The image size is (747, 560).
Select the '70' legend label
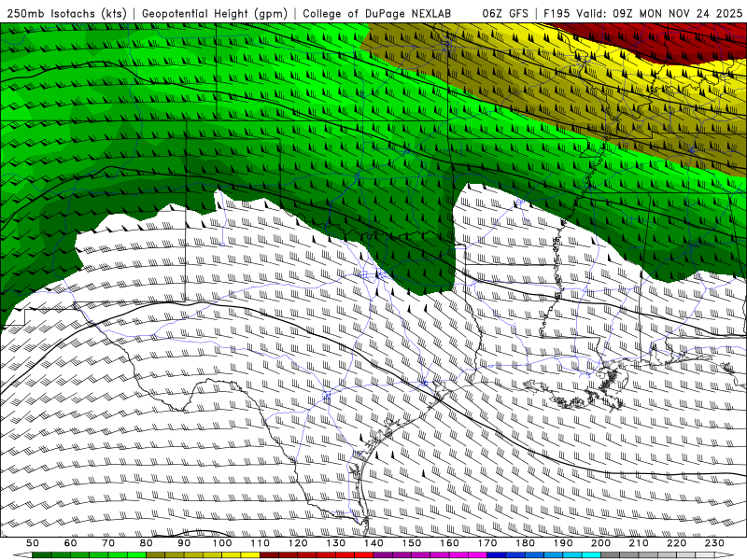tap(108, 543)
